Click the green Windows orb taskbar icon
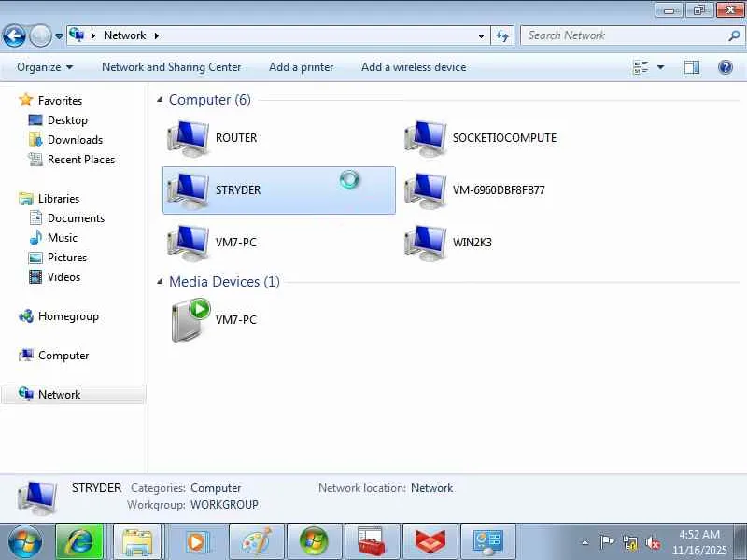Screen dimensions: 747x560 pyautogui.click(x=314, y=542)
